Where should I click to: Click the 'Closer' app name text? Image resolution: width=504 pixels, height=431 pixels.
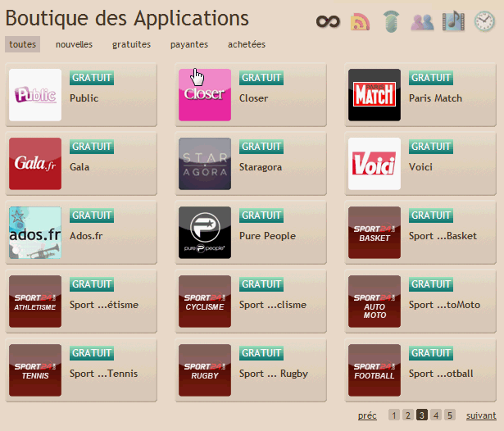253,98
